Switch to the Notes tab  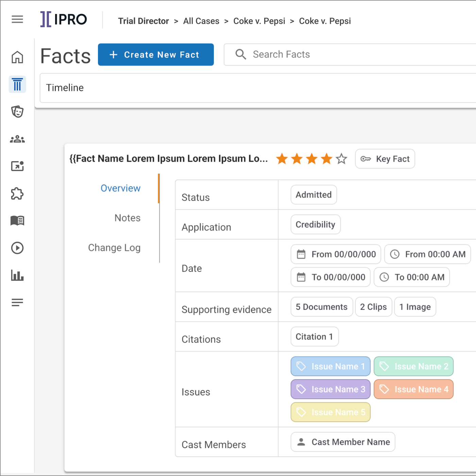coord(128,218)
